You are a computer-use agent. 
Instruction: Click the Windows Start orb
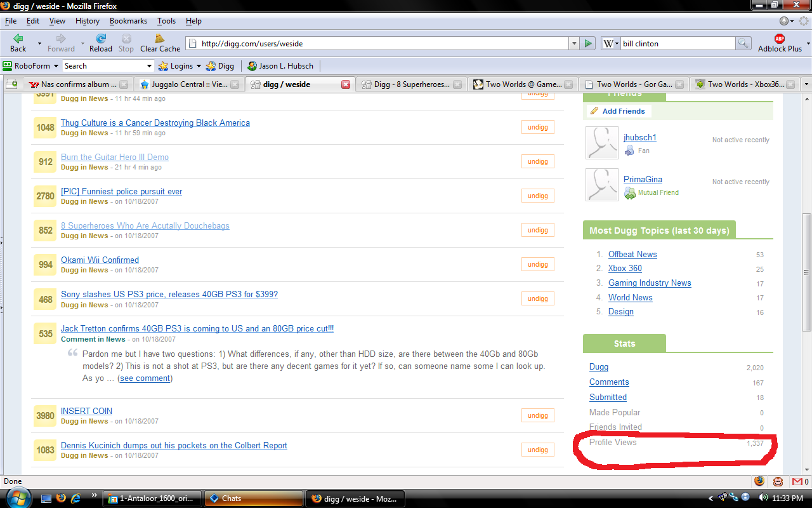18,497
